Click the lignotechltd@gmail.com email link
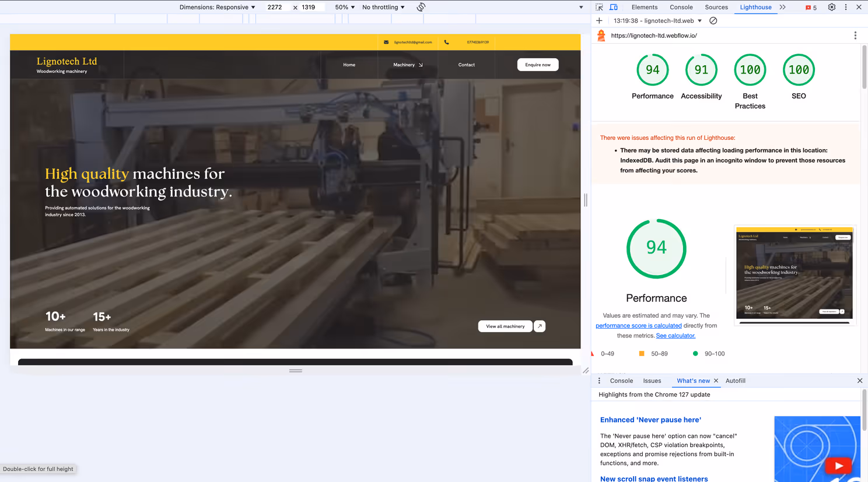The height and width of the screenshot is (482, 868). (x=413, y=42)
